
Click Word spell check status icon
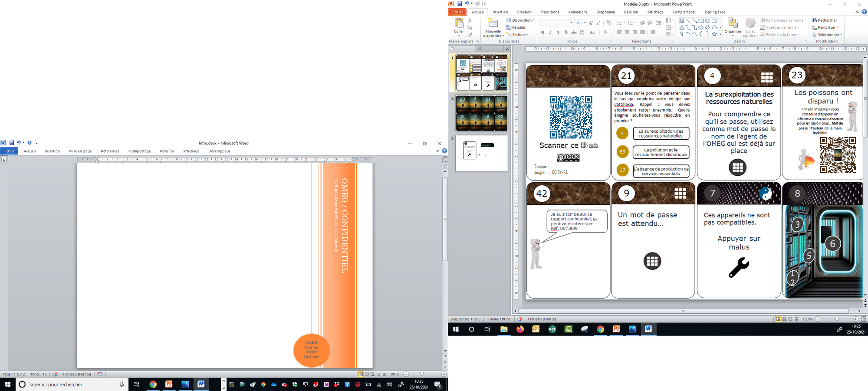[x=55, y=374]
